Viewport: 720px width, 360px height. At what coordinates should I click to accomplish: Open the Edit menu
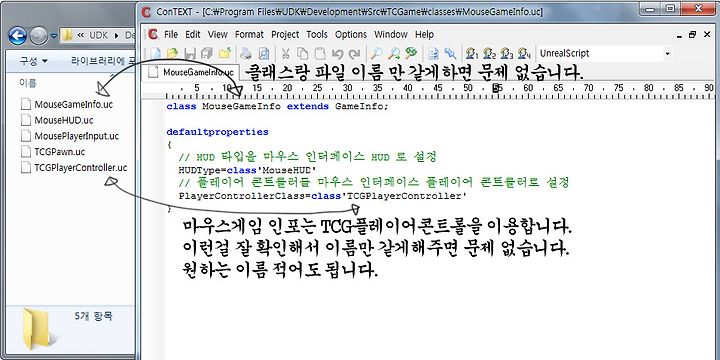(193, 34)
